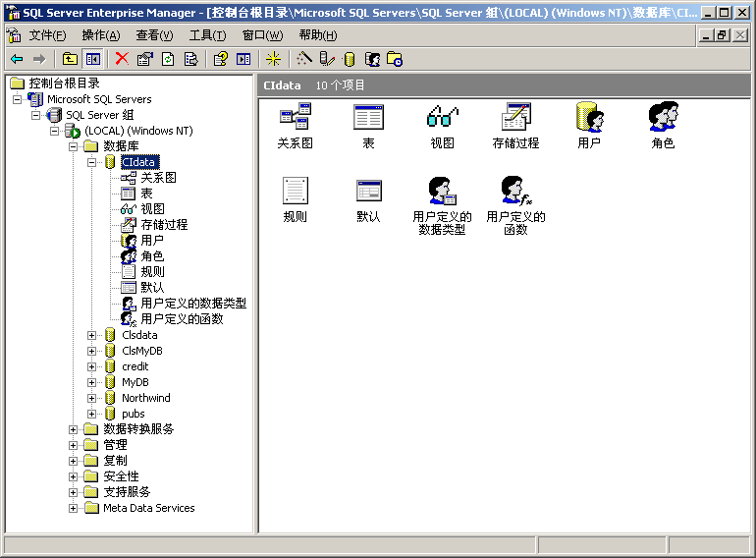Open 用户定义的函数 icon in right pane
This screenshot has height=558, width=756.
tap(515, 205)
